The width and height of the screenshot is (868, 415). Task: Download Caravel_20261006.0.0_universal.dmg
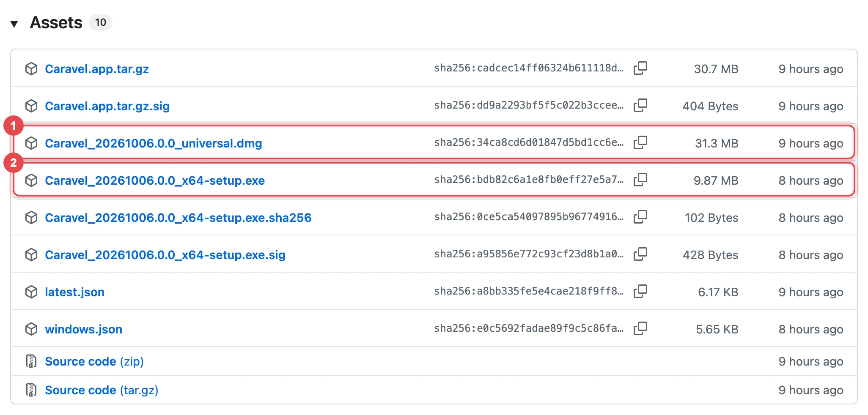(154, 143)
